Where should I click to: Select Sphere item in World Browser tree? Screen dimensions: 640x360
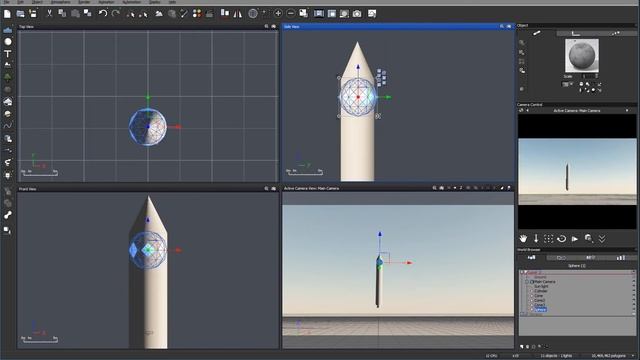coord(540,310)
